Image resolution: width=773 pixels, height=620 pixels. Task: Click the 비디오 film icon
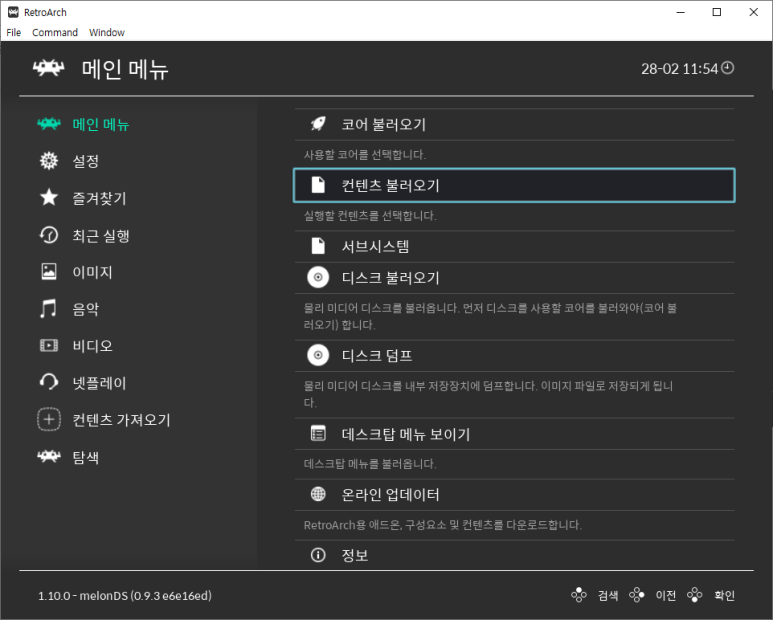[x=49, y=345]
